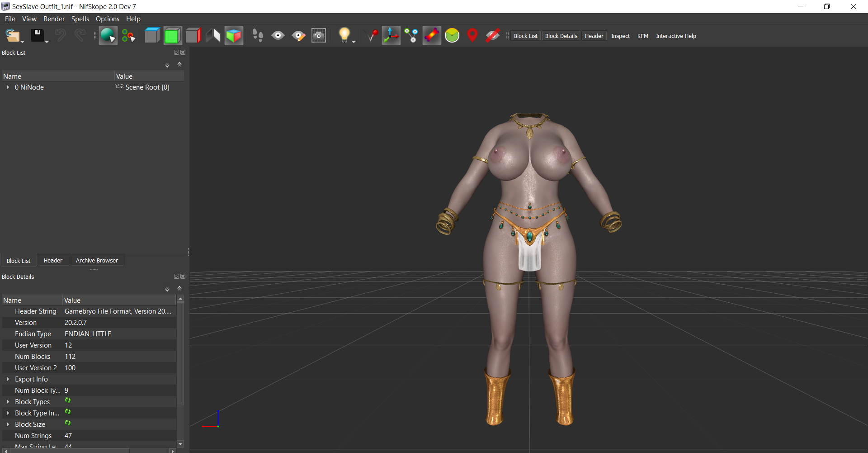
Task: Toggle Block List toolbar button
Action: pos(526,36)
